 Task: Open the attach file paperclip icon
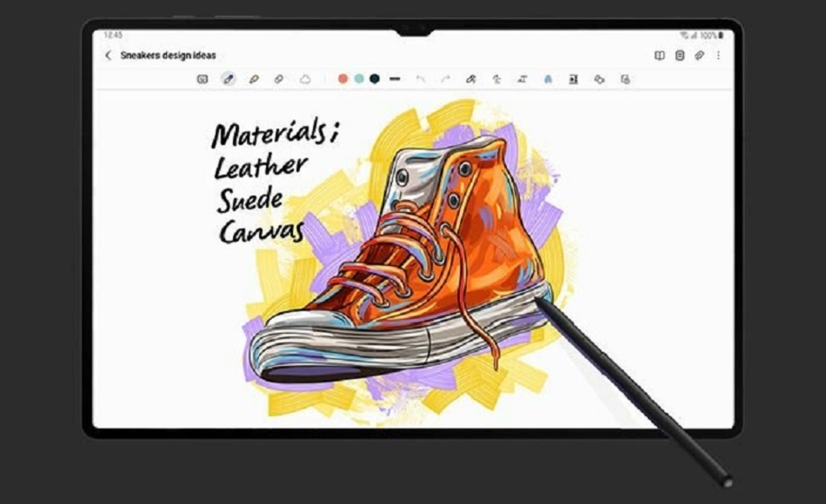click(x=699, y=56)
